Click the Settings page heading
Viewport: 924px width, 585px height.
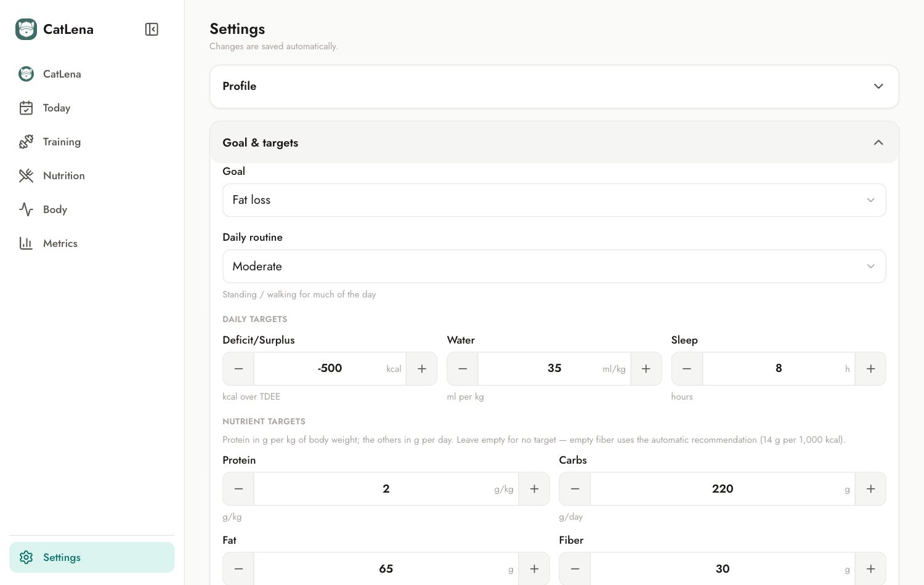point(237,29)
